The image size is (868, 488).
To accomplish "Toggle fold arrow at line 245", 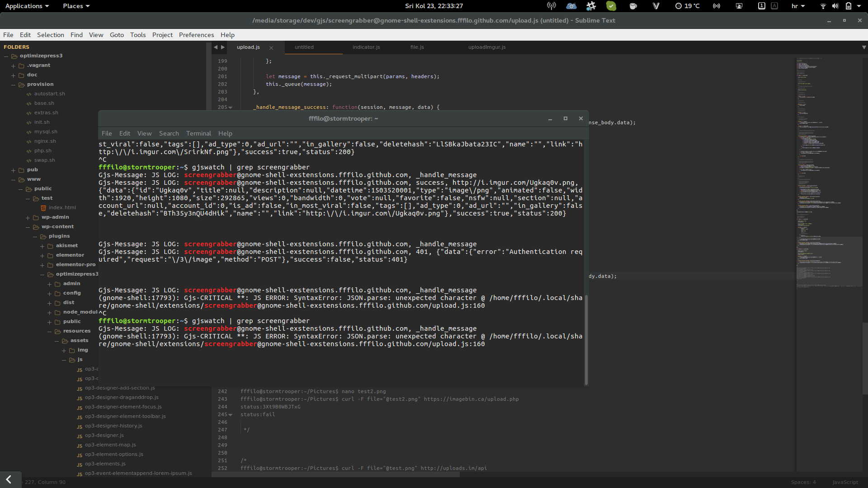I will click(x=231, y=415).
